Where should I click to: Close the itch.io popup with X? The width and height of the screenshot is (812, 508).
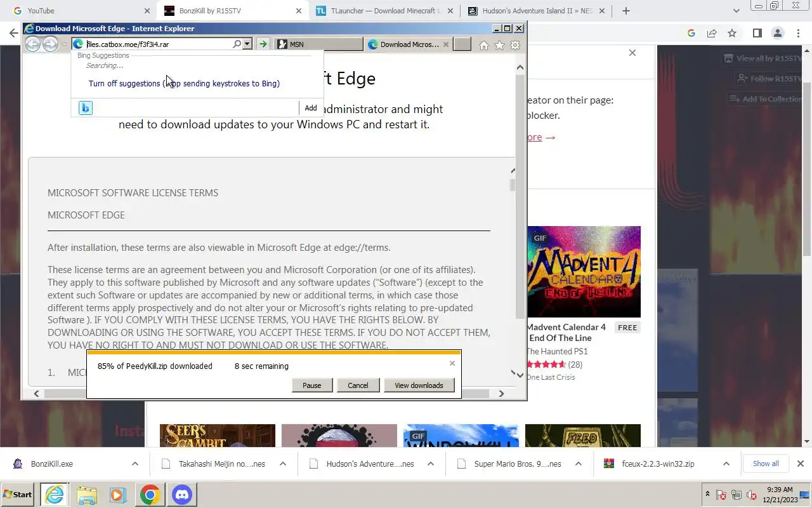click(x=632, y=53)
